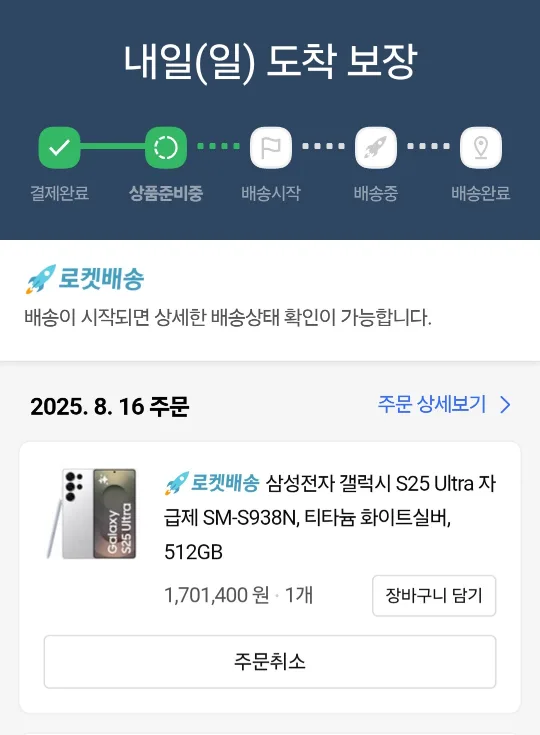Click the 1,701,400 원 price text
Image resolution: width=540 pixels, height=735 pixels.
tap(217, 595)
